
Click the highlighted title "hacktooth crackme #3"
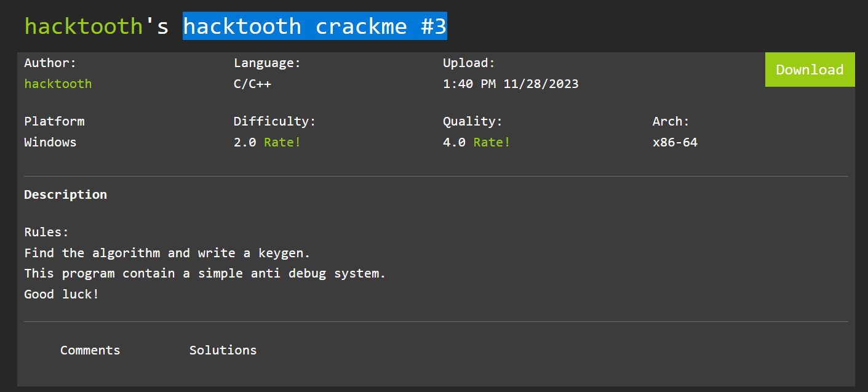click(314, 26)
